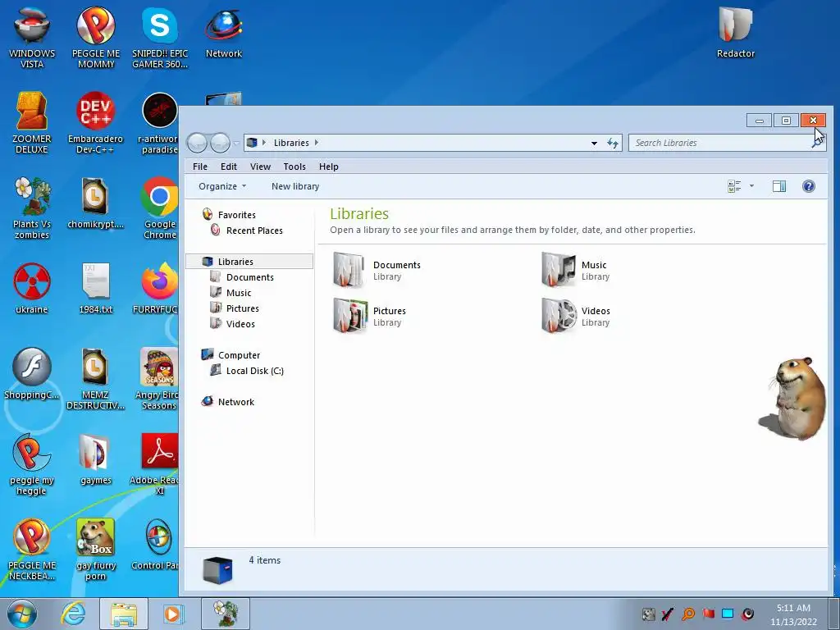Select Angry Birds Seasons desktop icon
The image size is (840, 630).
pos(158,379)
